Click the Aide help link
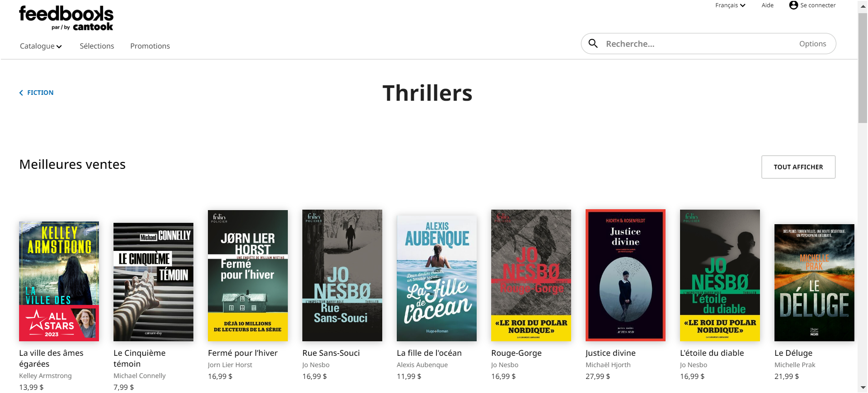 coord(768,5)
